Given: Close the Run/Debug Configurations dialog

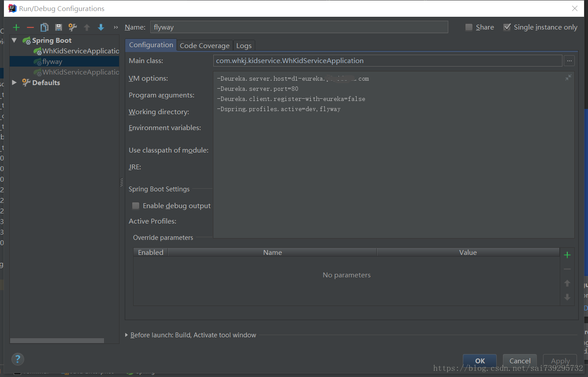Looking at the screenshot, I should click(x=575, y=8).
